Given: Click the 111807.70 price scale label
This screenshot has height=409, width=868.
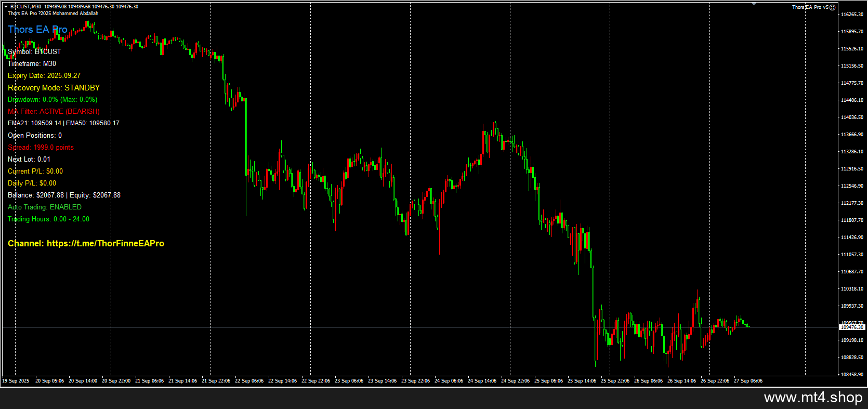Looking at the screenshot, I should pyautogui.click(x=852, y=220).
